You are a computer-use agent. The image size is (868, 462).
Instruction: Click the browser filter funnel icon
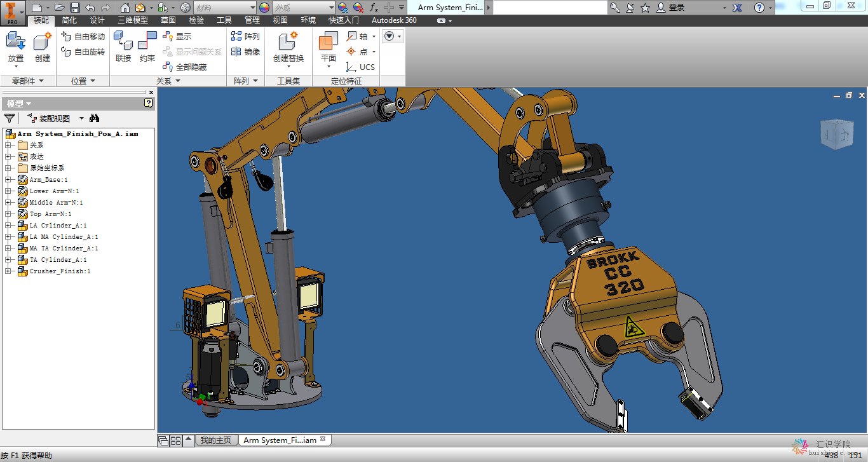click(x=10, y=118)
